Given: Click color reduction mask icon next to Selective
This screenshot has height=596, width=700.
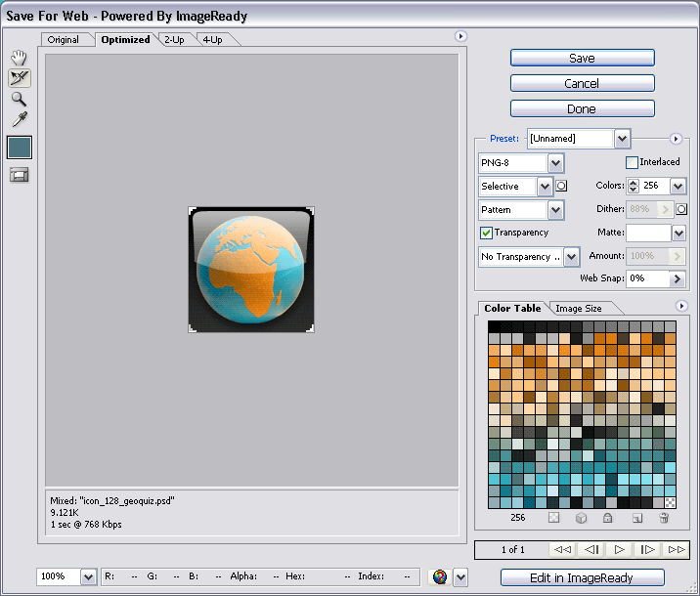Looking at the screenshot, I should point(561,186).
